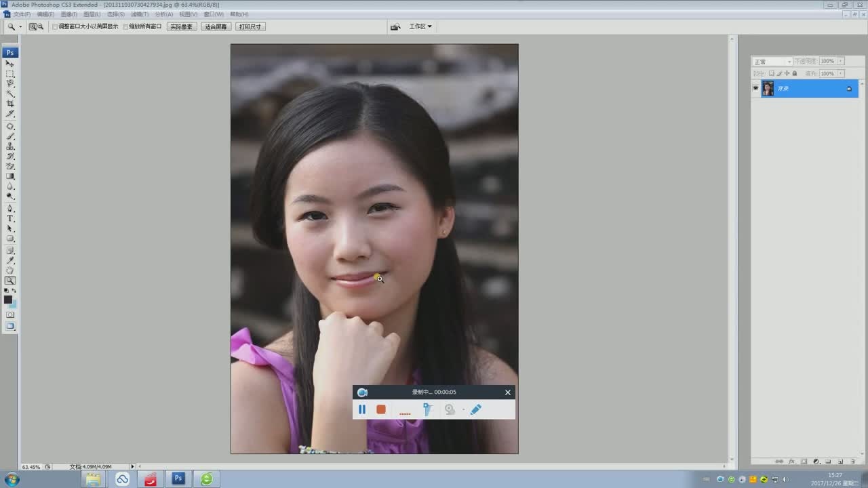Select the Eraser tool
The image size is (868, 488).
click(10, 166)
